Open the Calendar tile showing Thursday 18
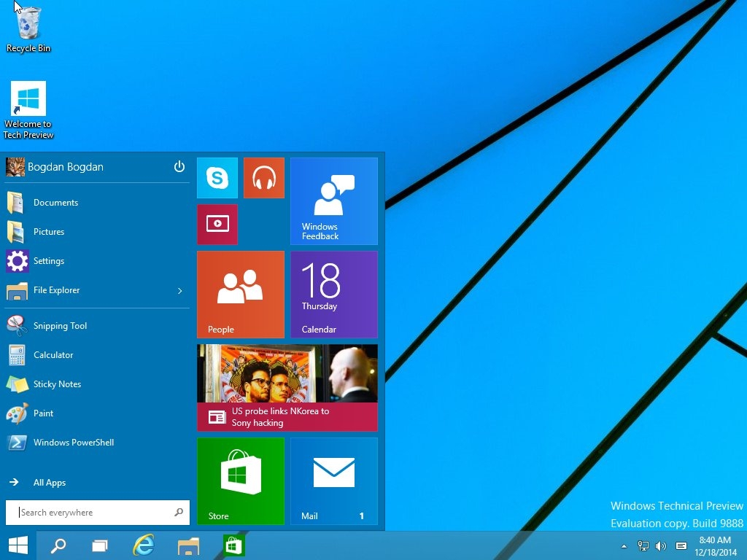This screenshot has width=747, height=560. pyautogui.click(x=334, y=295)
